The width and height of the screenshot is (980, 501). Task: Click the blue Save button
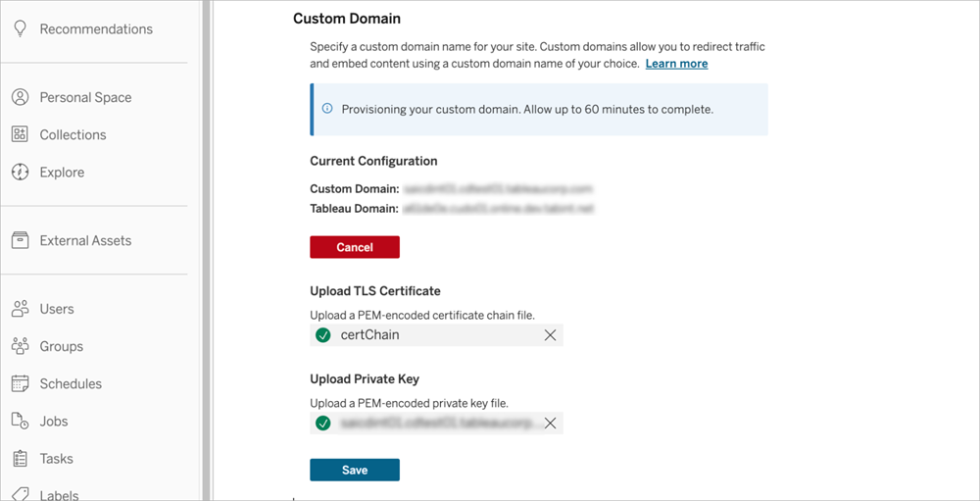click(355, 471)
